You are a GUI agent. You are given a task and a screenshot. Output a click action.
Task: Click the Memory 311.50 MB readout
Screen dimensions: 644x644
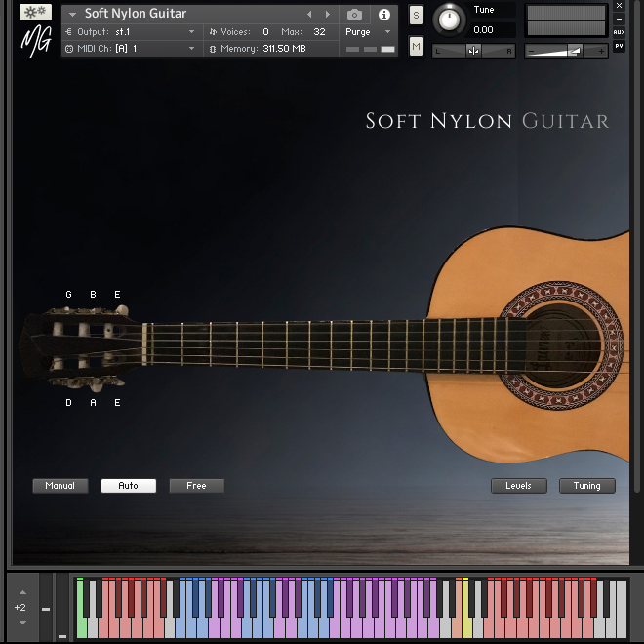tap(258, 49)
